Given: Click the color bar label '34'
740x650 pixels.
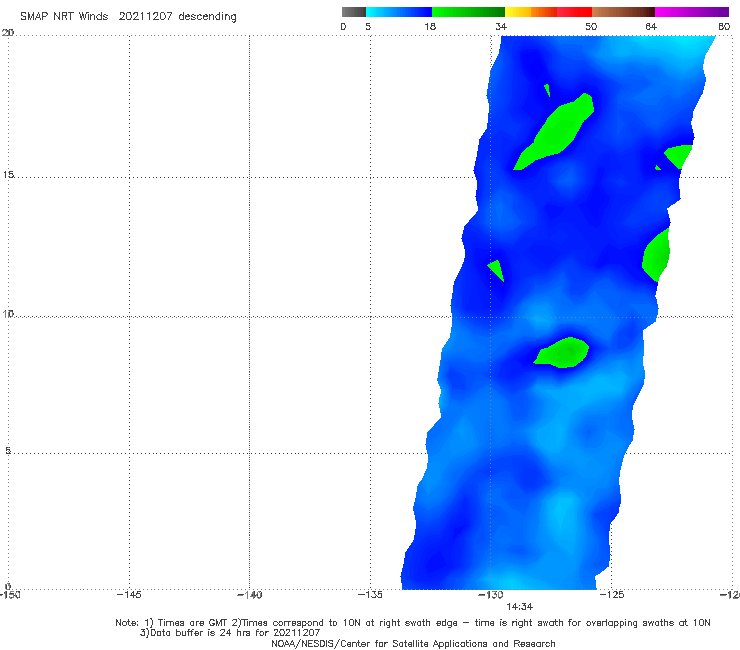Looking at the screenshot, I should 501,27.
